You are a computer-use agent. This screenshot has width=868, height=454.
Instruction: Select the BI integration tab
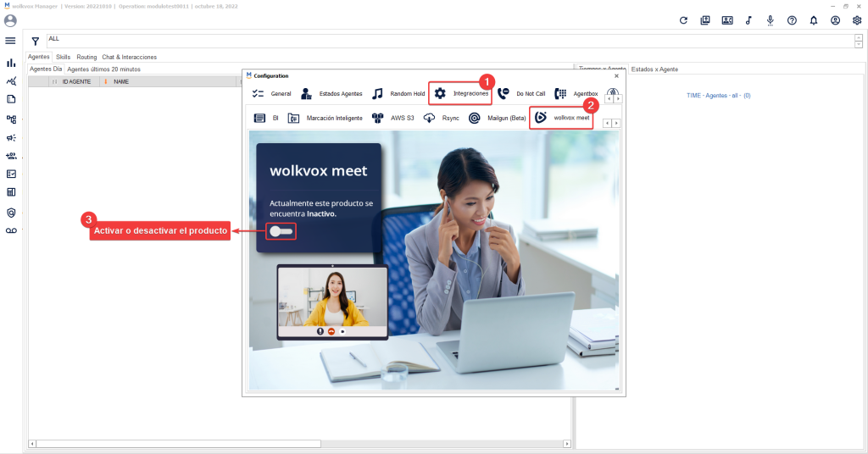coord(265,119)
